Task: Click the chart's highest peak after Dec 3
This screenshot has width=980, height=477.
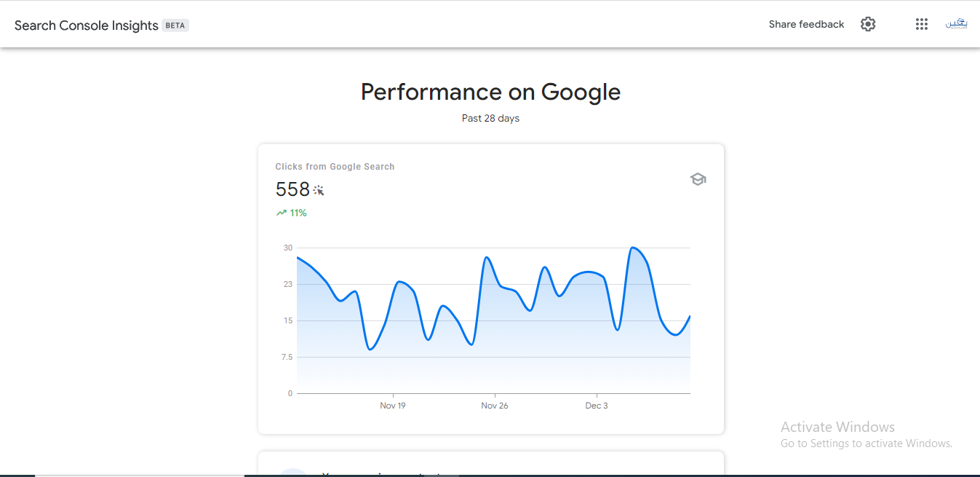Action: point(633,248)
